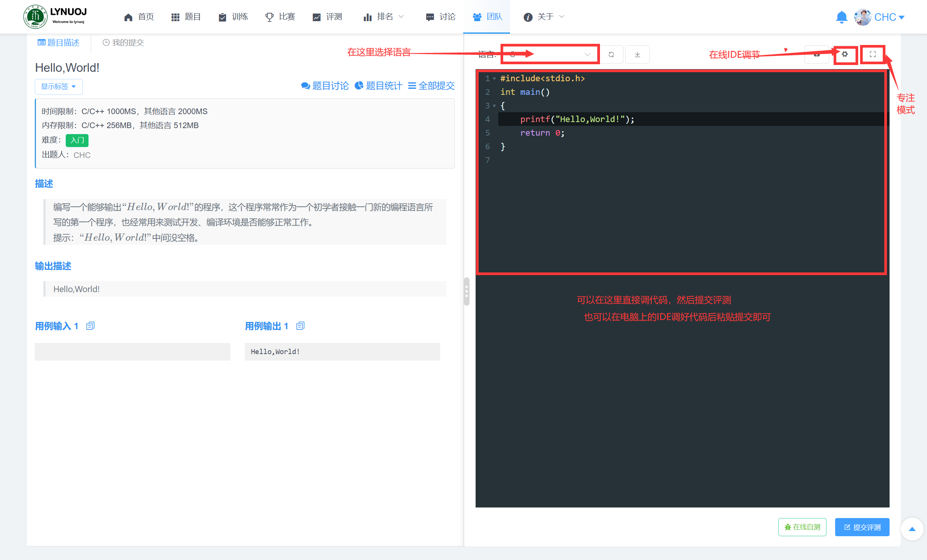927x560 pixels.
Task: Click the reset code refresh icon
Action: (611, 54)
